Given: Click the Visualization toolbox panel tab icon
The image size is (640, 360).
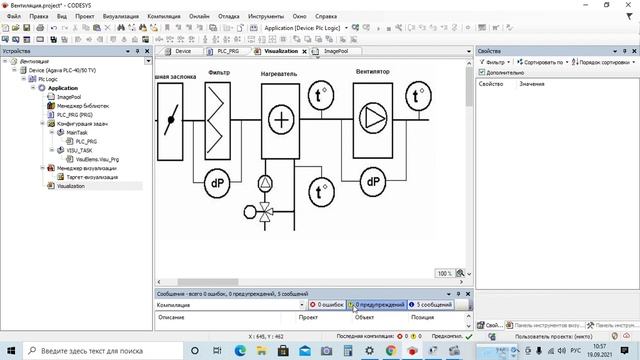Looking at the screenshot, I should pos(509,325).
